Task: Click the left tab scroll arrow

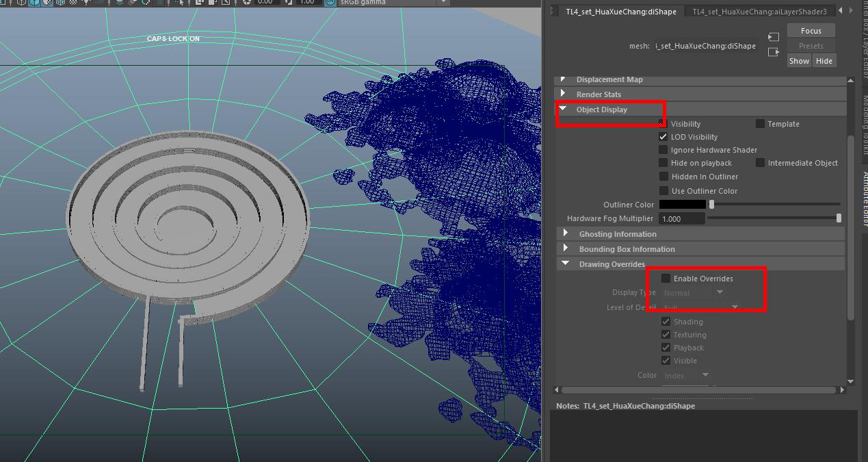Action: pos(841,11)
